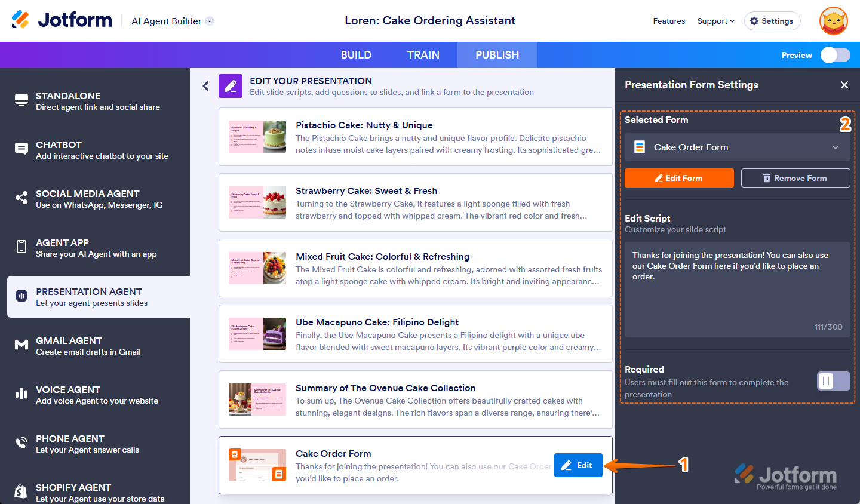Screen dimensions: 860x504
Task: Click the Standalone monitor icon
Action: click(21, 100)
